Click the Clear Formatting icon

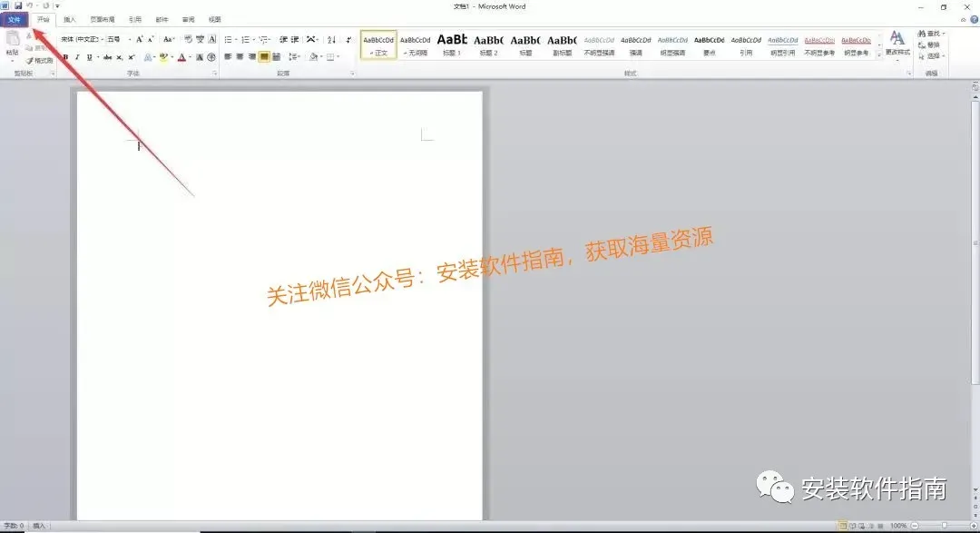click(188, 39)
